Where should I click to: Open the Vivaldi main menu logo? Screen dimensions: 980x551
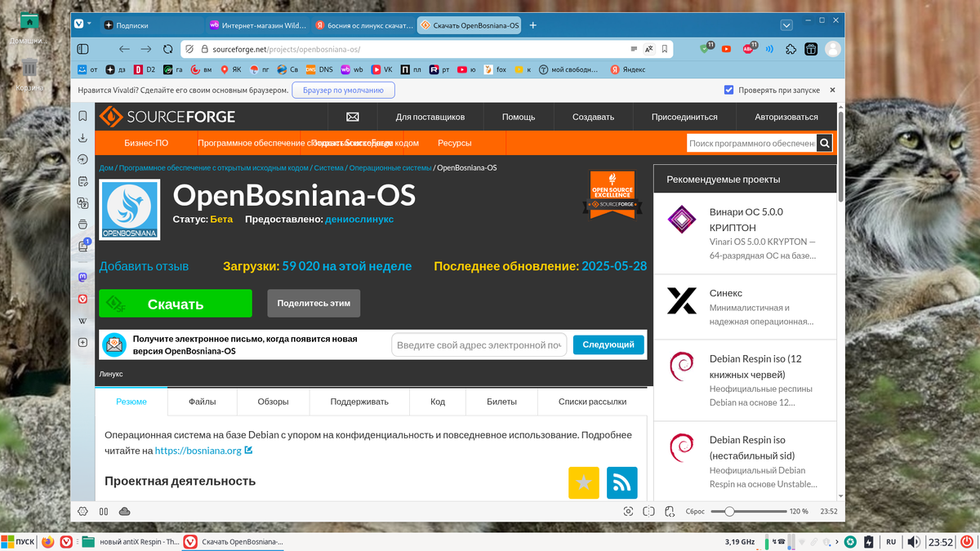click(x=79, y=24)
